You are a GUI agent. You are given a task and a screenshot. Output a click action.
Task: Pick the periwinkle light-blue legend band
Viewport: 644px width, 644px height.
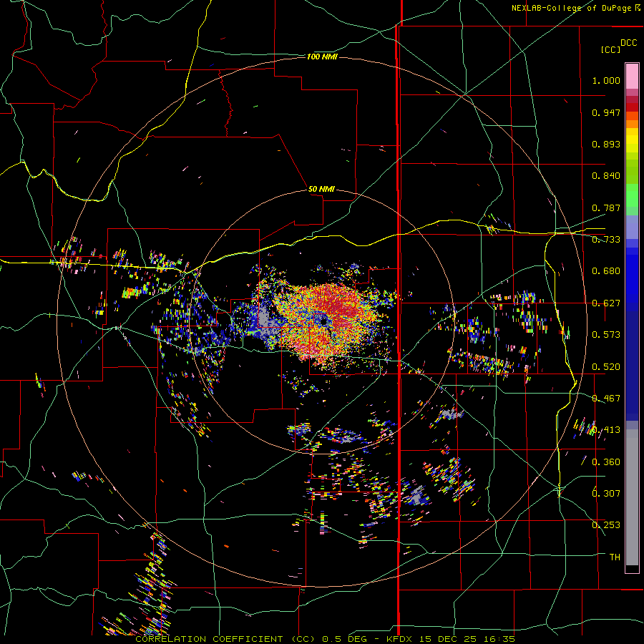pos(632,228)
